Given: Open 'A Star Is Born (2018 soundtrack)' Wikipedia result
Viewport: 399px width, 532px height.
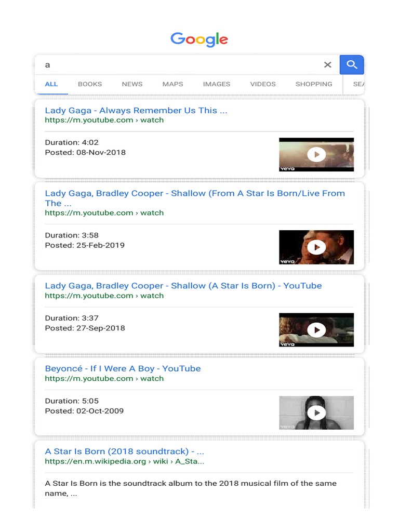Looking at the screenshot, I should (125, 451).
